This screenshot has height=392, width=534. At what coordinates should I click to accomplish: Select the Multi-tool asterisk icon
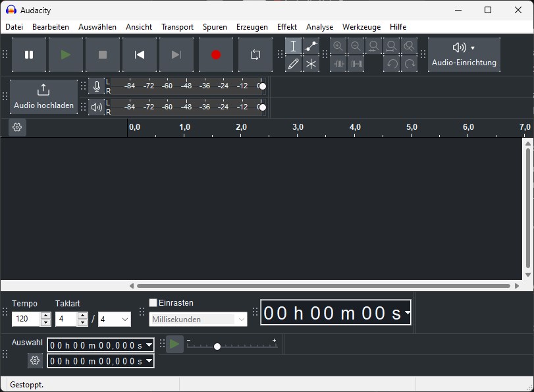pos(311,64)
